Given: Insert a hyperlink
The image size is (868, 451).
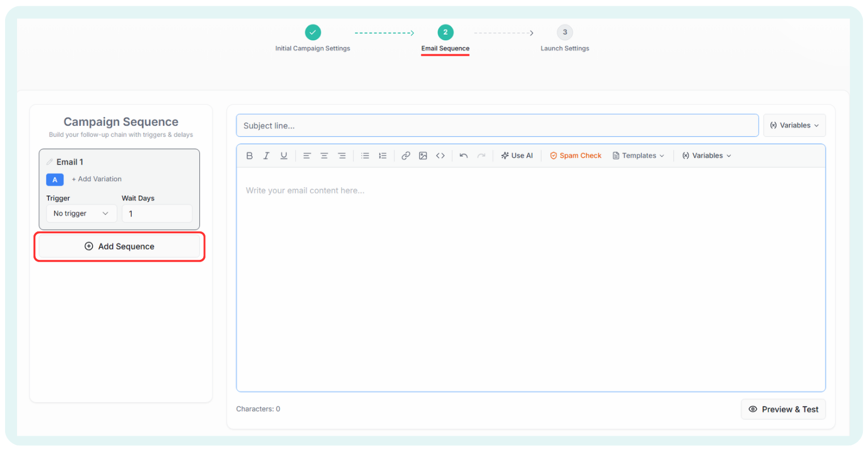Looking at the screenshot, I should pos(406,155).
